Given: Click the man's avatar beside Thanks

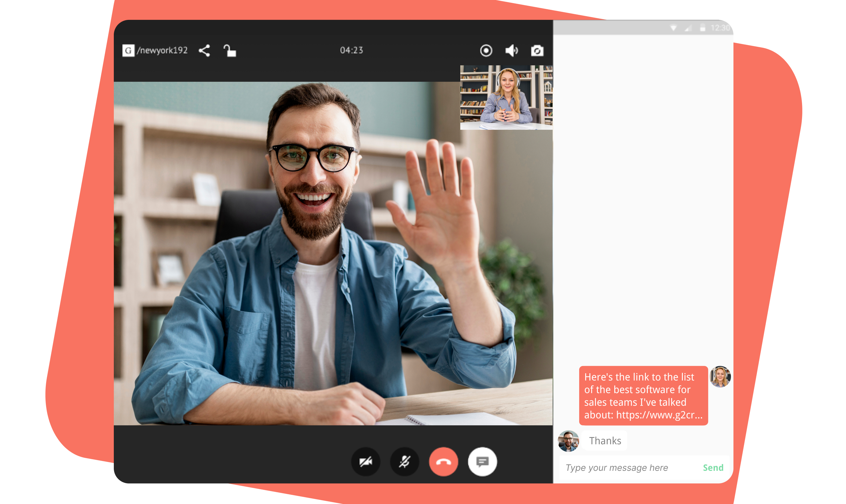Looking at the screenshot, I should [x=568, y=441].
